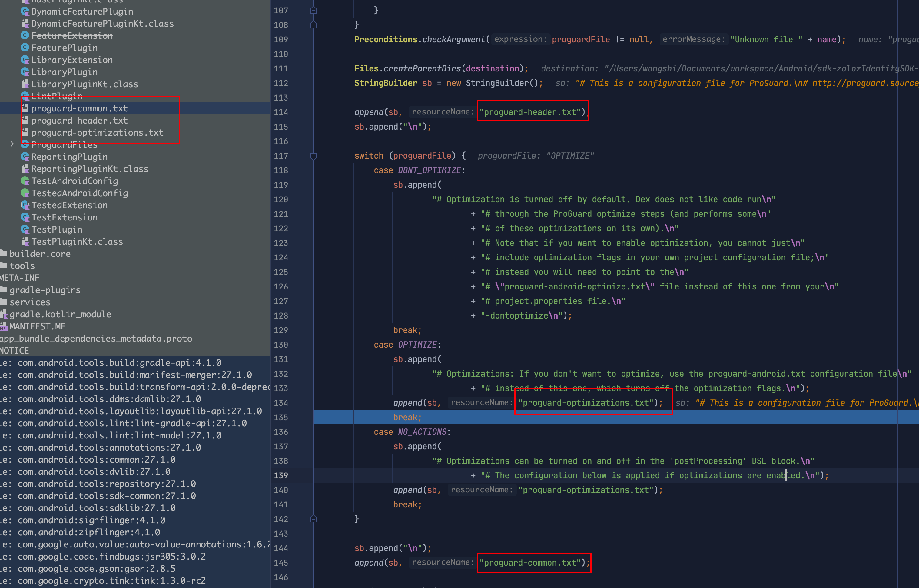Click the TestAndroidConfig interface icon
The image size is (919, 588).
click(25, 181)
